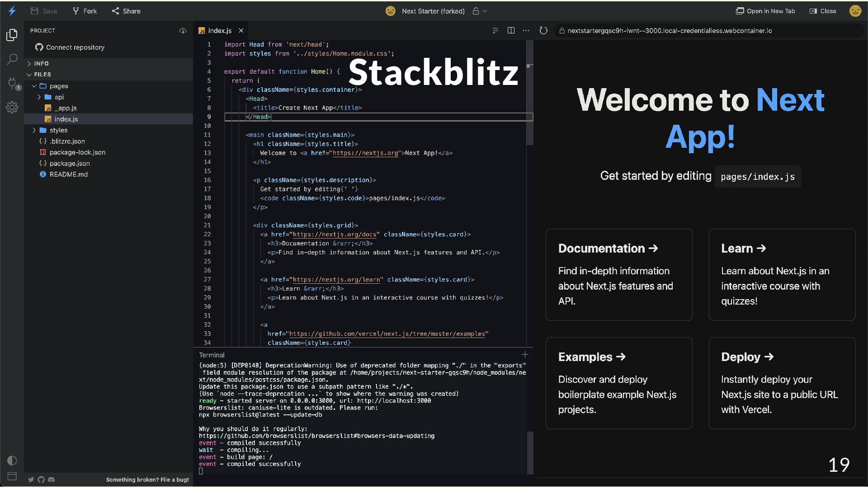Open the Settings gear in the sidebar
This screenshot has height=488, width=868.
[x=12, y=107]
